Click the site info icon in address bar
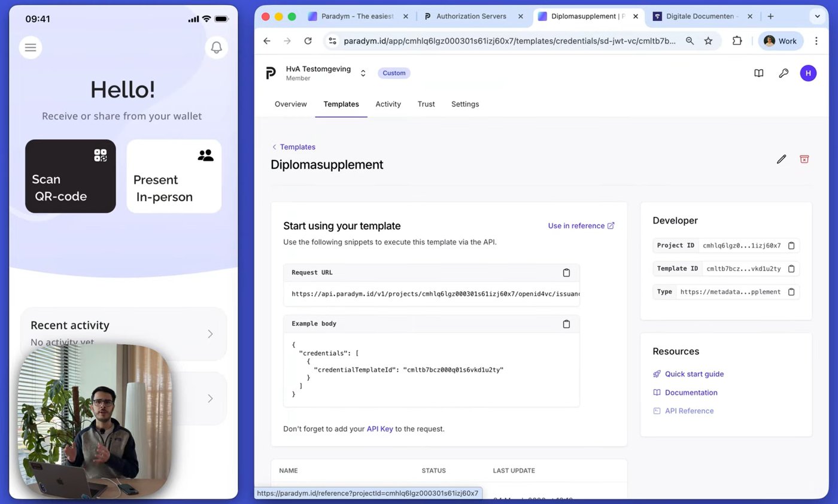Screen dimensions: 838x504 tap(333, 41)
